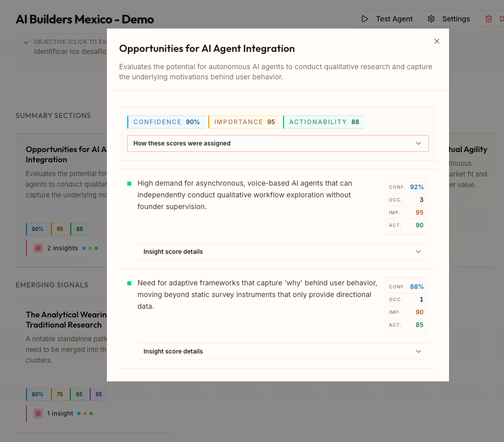Click the red trash delete icon
Screen dimensions: 504x442
pos(489,19)
